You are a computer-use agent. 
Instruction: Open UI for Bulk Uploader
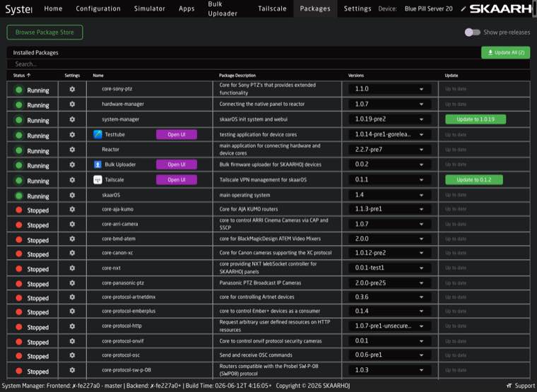tap(177, 165)
